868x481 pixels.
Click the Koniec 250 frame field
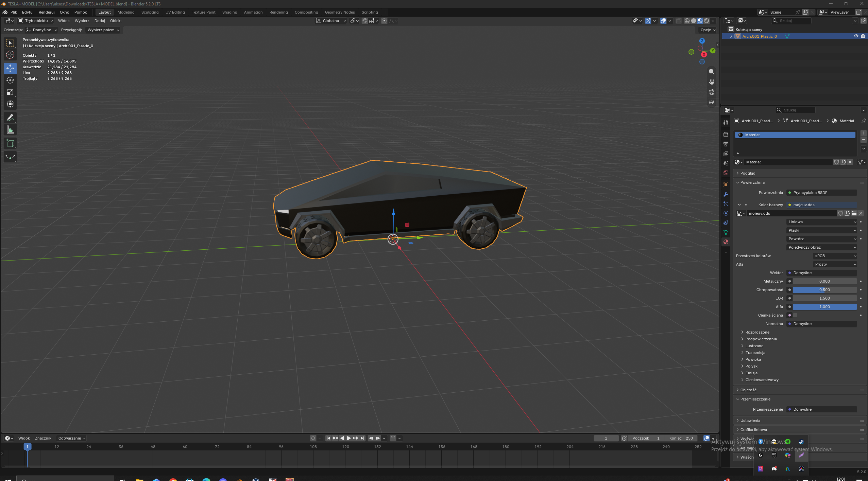pos(681,438)
